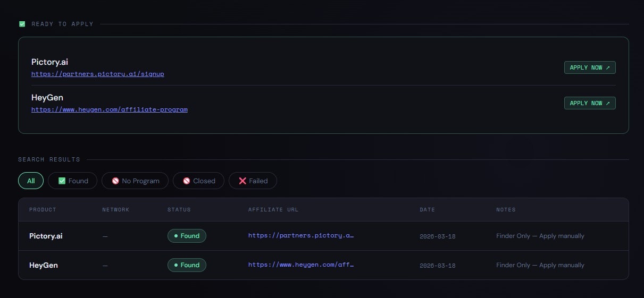Image resolution: width=644 pixels, height=298 pixels.
Task: Select the All filter tab
Action: [31, 181]
